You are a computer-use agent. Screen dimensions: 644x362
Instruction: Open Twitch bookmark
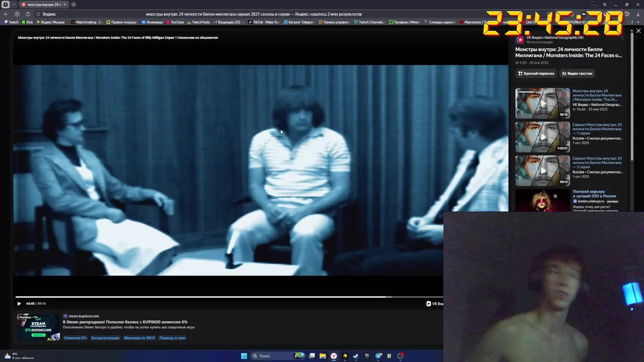(x=12, y=22)
